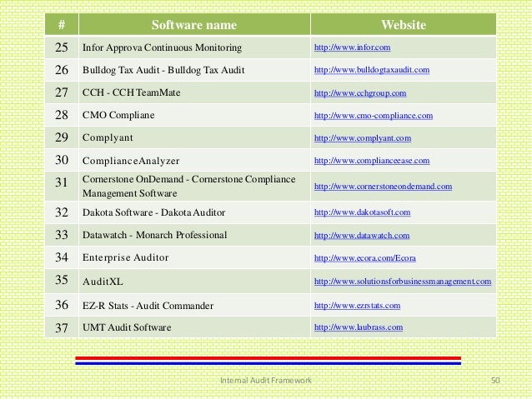This screenshot has width=532, height=399.
Task: Select row number 25
Action: tap(62, 47)
